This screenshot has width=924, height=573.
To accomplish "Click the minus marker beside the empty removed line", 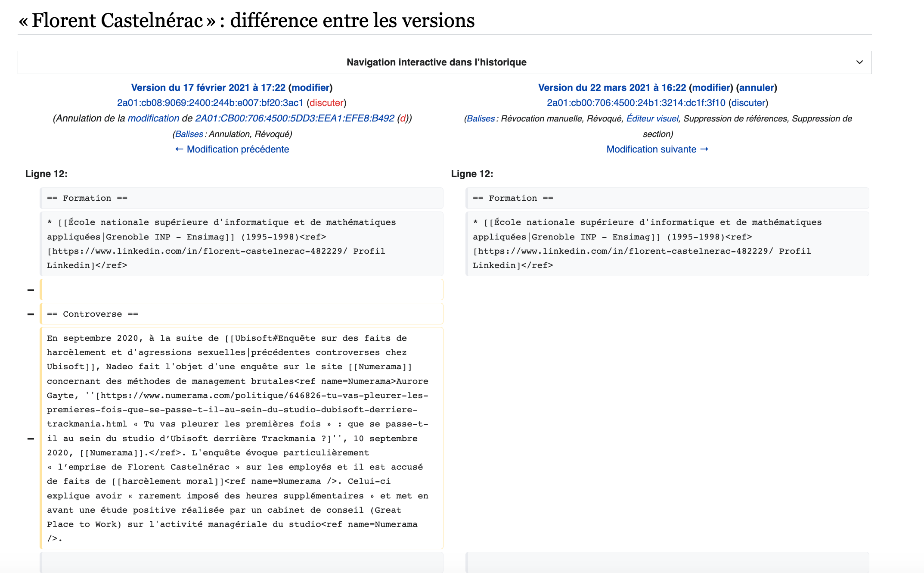I will (31, 290).
